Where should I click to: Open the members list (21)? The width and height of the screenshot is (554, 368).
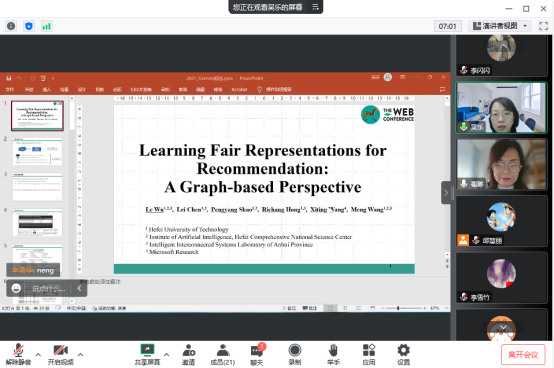click(223, 355)
